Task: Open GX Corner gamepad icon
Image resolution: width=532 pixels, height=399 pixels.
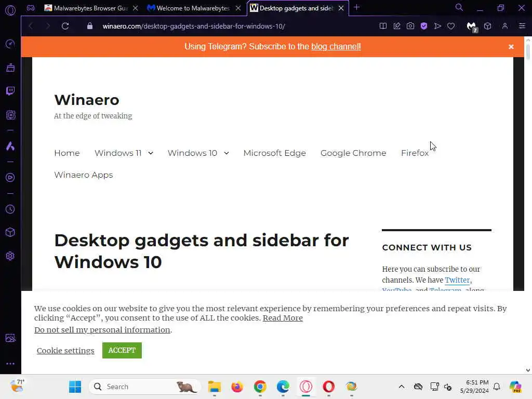Action: coord(31,8)
